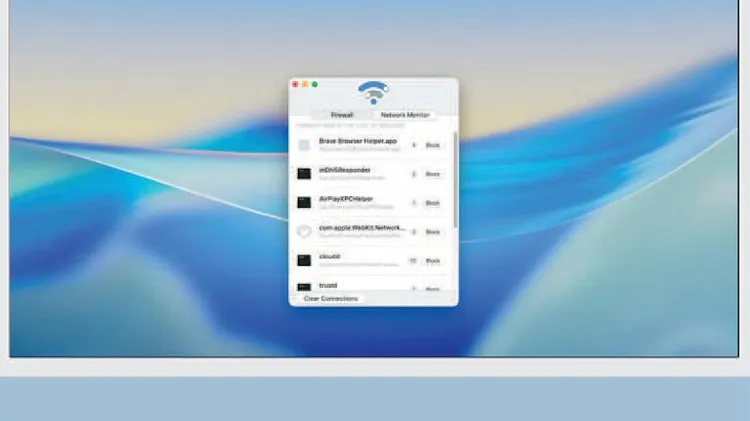
Task: Click the com.apple.WebKit.Networking shield icon
Action: (304, 231)
